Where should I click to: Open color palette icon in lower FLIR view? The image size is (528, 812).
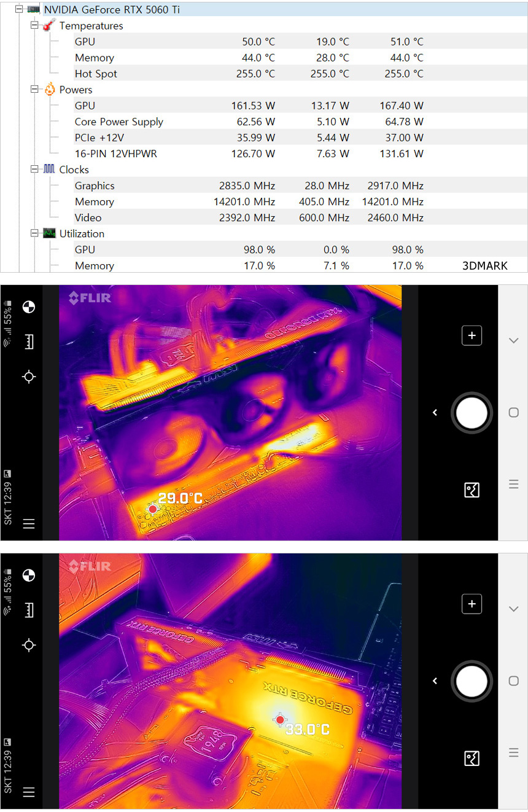[29, 576]
